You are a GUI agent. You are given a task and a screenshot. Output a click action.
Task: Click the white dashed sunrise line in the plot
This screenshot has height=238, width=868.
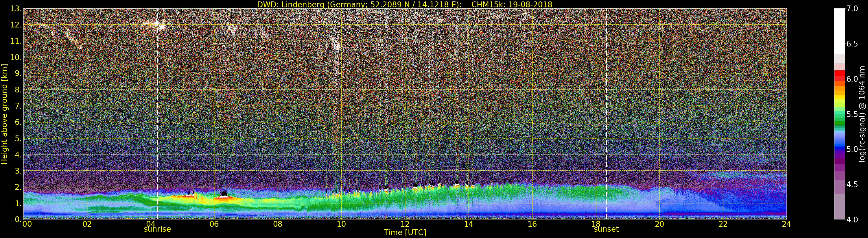[157, 114]
